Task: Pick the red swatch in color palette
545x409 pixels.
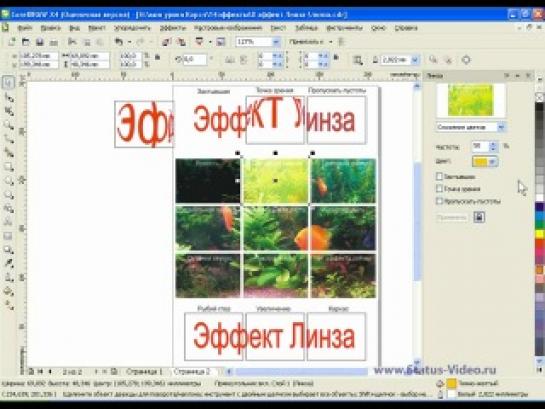Action: pyautogui.click(x=539, y=243)
